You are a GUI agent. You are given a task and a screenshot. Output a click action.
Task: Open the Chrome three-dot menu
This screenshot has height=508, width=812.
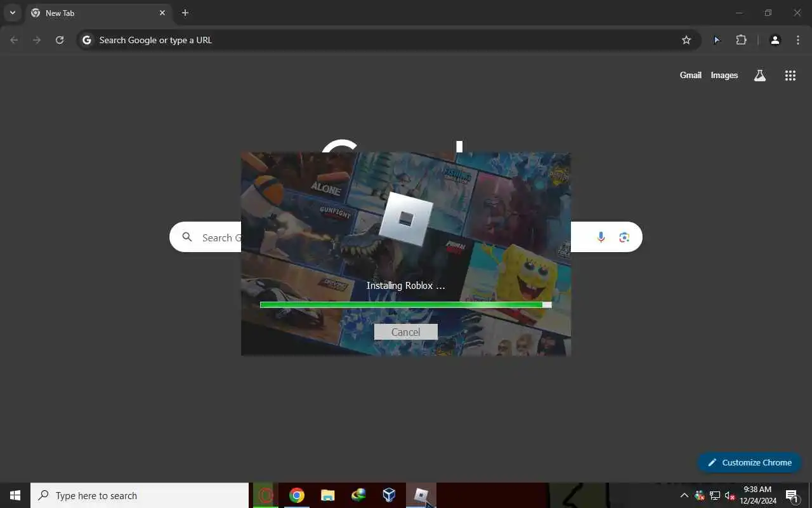(798, 40)
